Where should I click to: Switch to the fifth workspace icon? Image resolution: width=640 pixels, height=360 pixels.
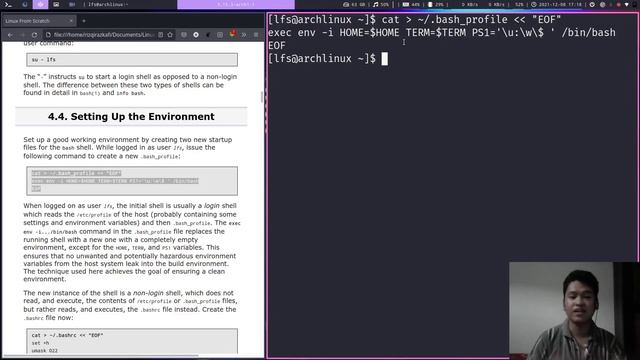click(x=72, y=4)
